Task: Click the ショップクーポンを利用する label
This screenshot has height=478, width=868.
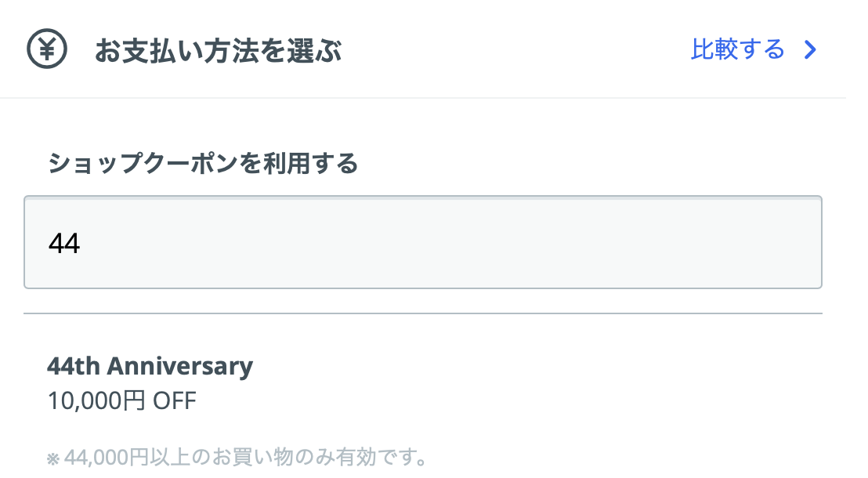Action: pyautogui.click(x=203, y=164)
